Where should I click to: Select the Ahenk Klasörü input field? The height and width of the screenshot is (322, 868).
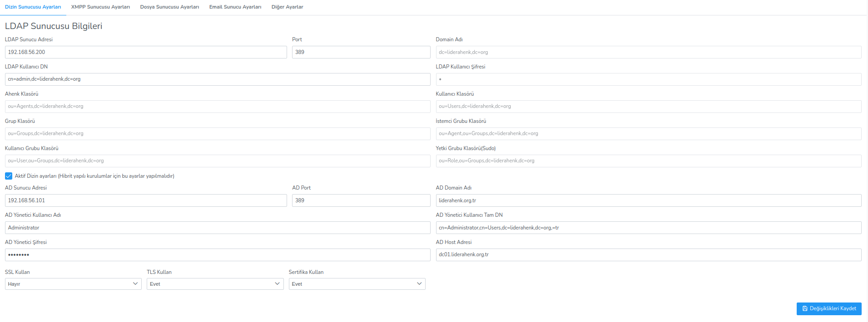click(217, 107)
